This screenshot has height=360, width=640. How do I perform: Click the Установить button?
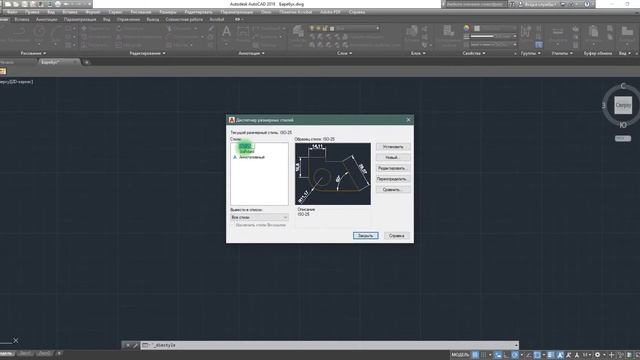(x=393, y=147)
